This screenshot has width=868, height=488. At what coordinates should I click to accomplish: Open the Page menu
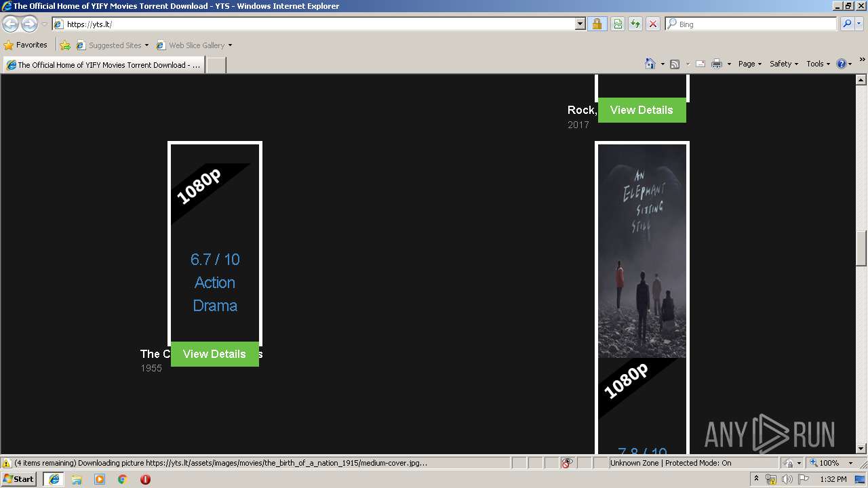click(749, 64)
